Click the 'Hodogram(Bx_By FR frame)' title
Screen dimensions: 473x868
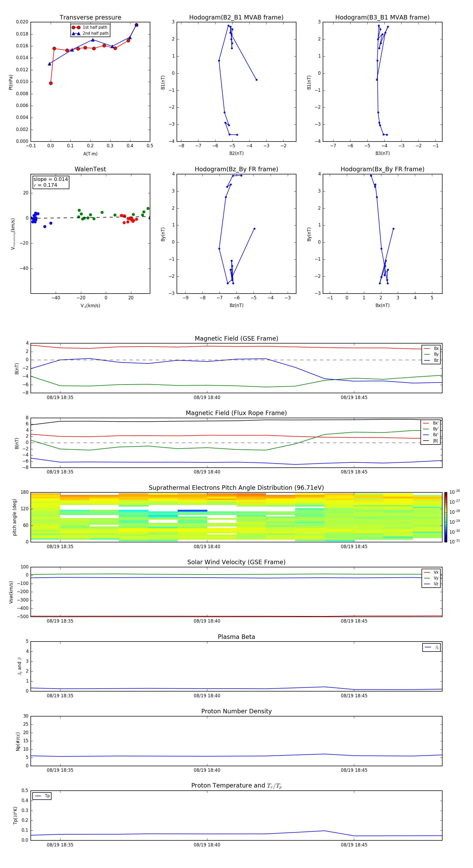pyautogui.click(x=382, y=169)
